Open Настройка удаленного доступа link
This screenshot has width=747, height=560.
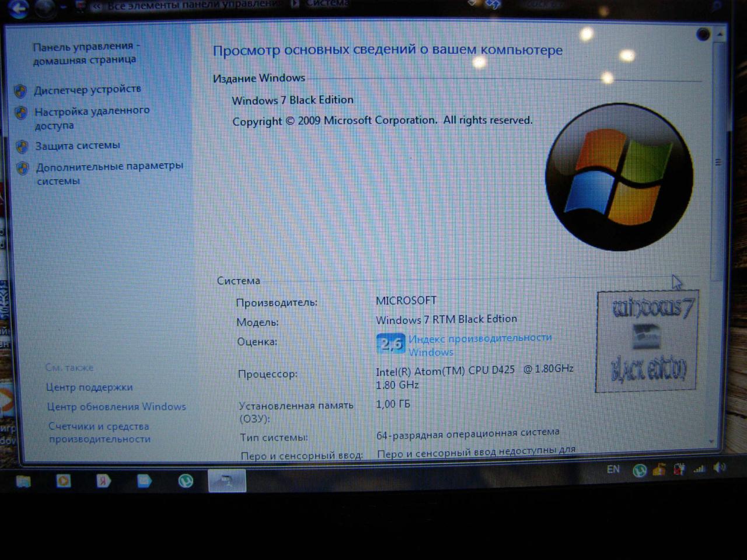pyautogui.click(x=92, y=118)
